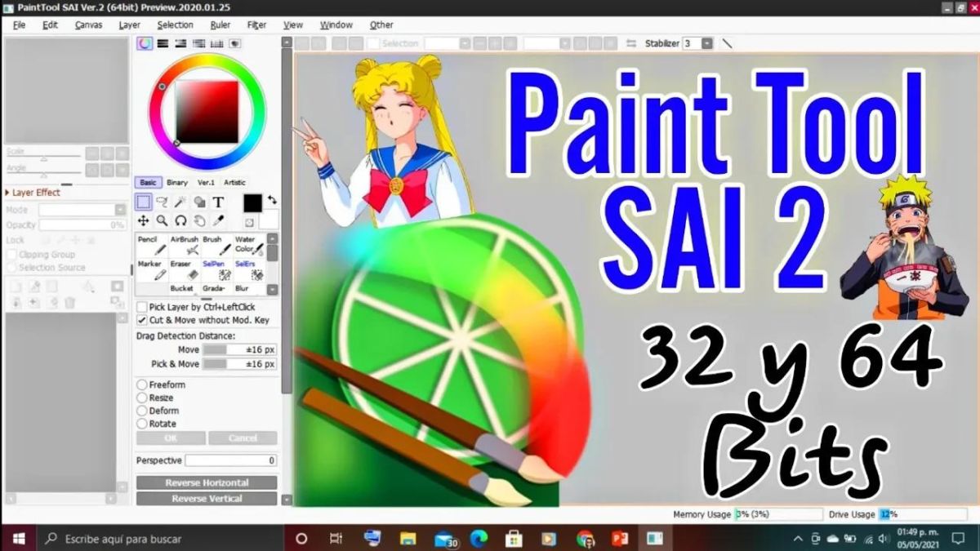Toggle the Clipping Group checkbox
Image resolution: width=980 pixels, height=551 pixels.
click(11, 255)
